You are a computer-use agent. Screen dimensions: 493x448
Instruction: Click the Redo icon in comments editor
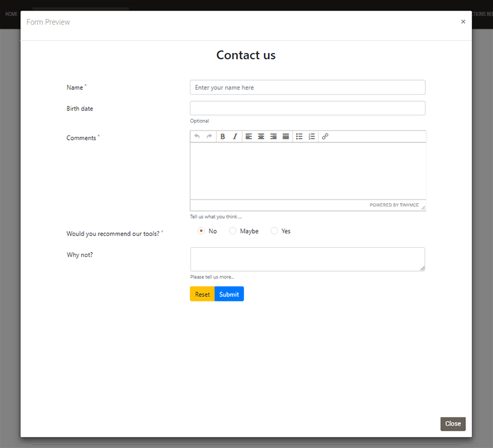point(209,137)
